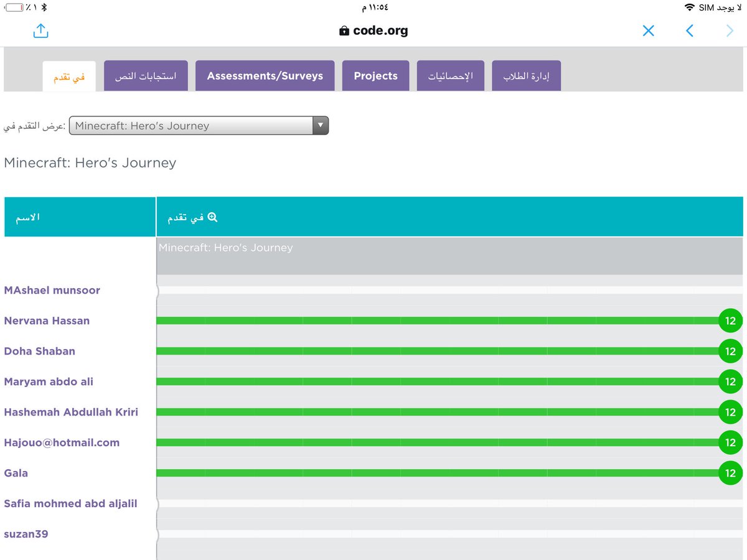This screenshot has height=560, width=747.
Task: Go back using the left chevron
Action: 689,30
